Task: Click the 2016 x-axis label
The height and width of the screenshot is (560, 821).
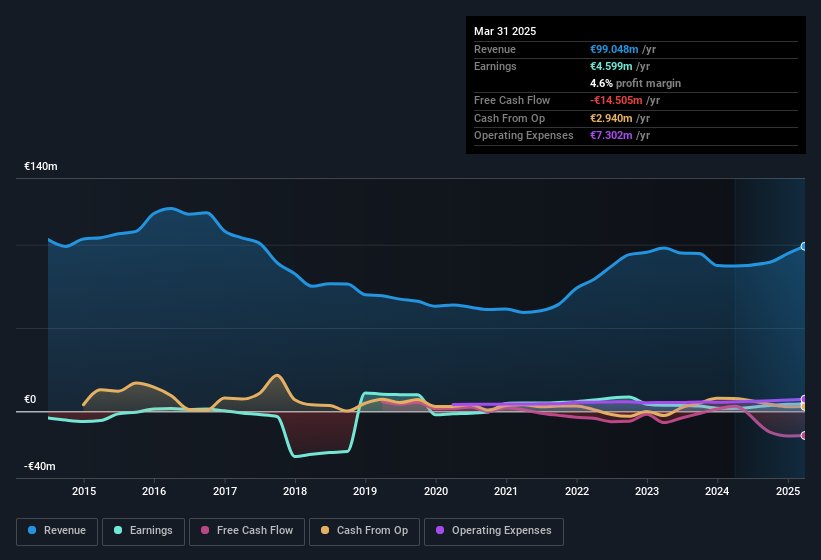Action: coord(154,491)
